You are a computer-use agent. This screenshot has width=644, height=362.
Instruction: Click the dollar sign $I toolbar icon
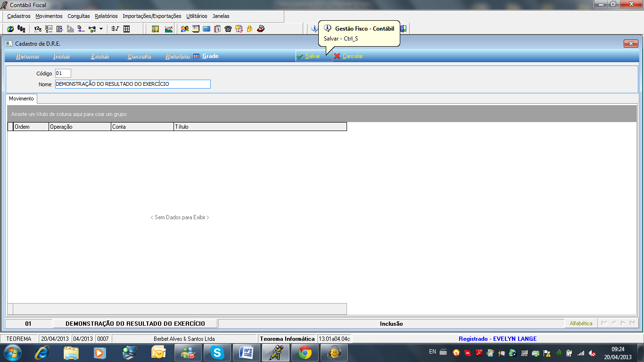click(116, 29)
